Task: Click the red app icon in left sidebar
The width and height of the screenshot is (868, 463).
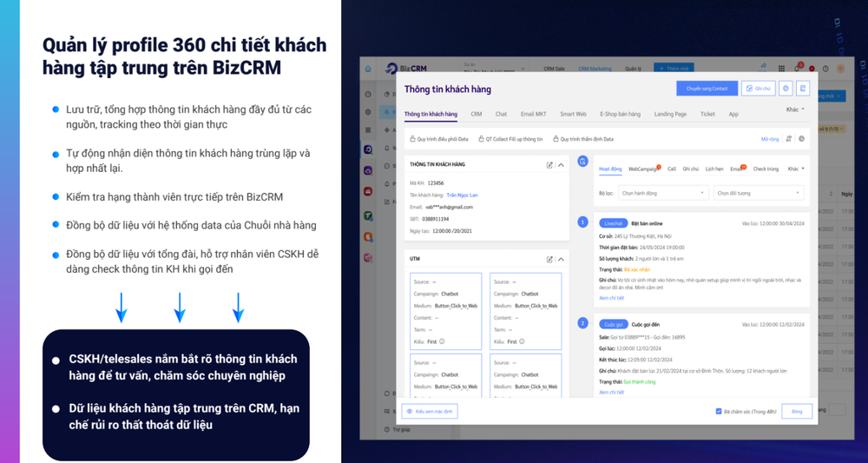Action: pos(368,191)
